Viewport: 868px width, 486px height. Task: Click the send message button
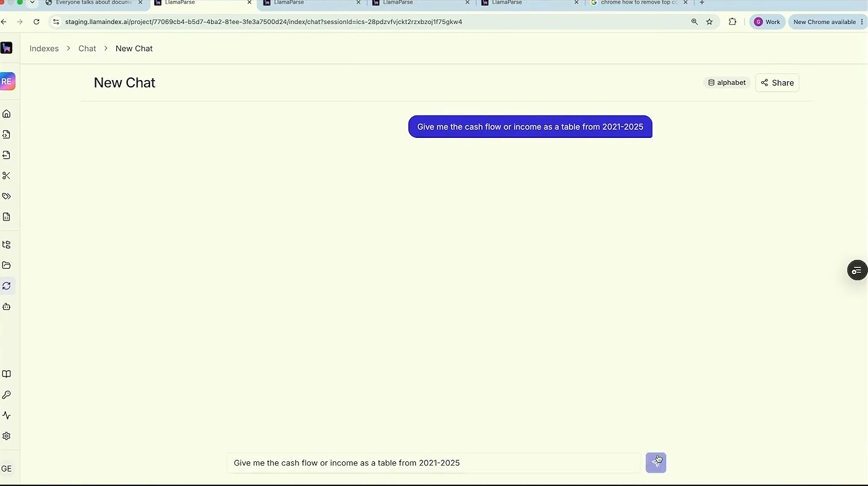click(x=656, y=463)
